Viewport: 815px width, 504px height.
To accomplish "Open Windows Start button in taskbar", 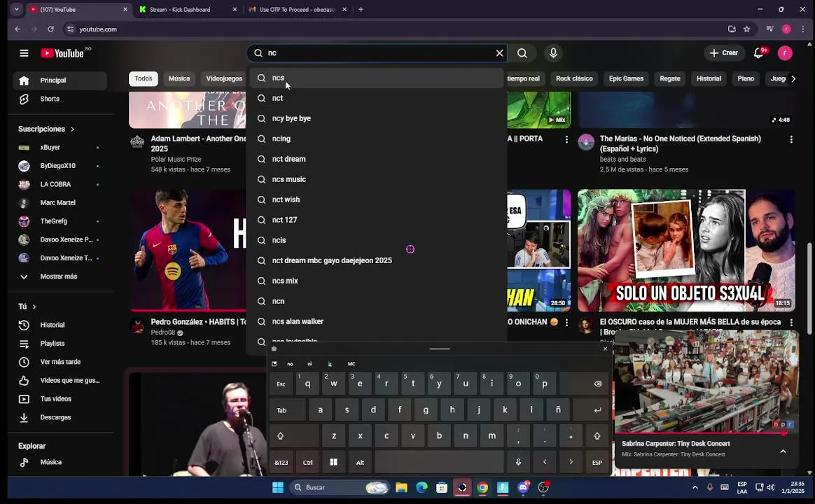I will coord(278,487).
